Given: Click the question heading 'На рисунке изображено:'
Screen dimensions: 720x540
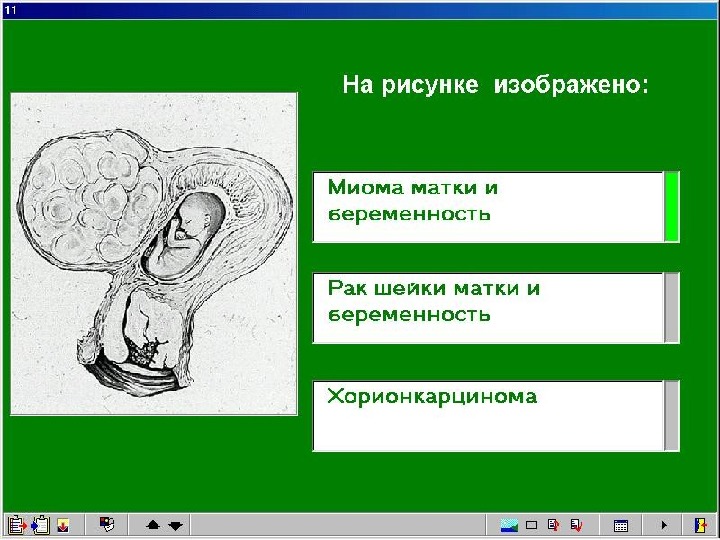Looking at the screenshot, I should pos(495,85).
